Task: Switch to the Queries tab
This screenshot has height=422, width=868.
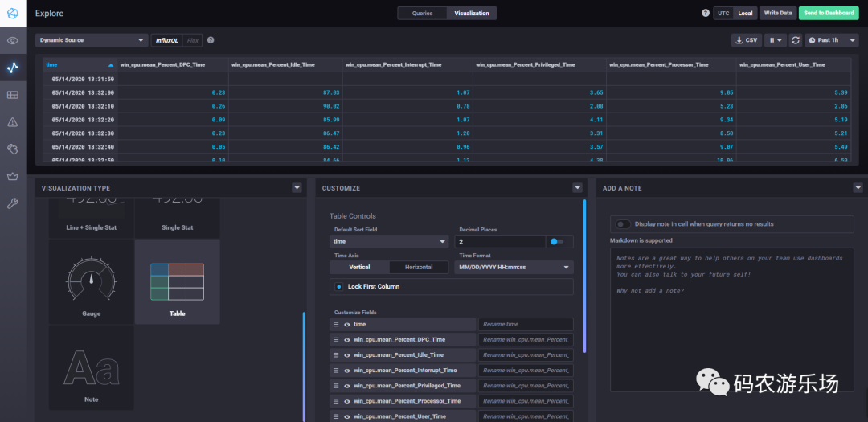Action: (x=422, y=14)
